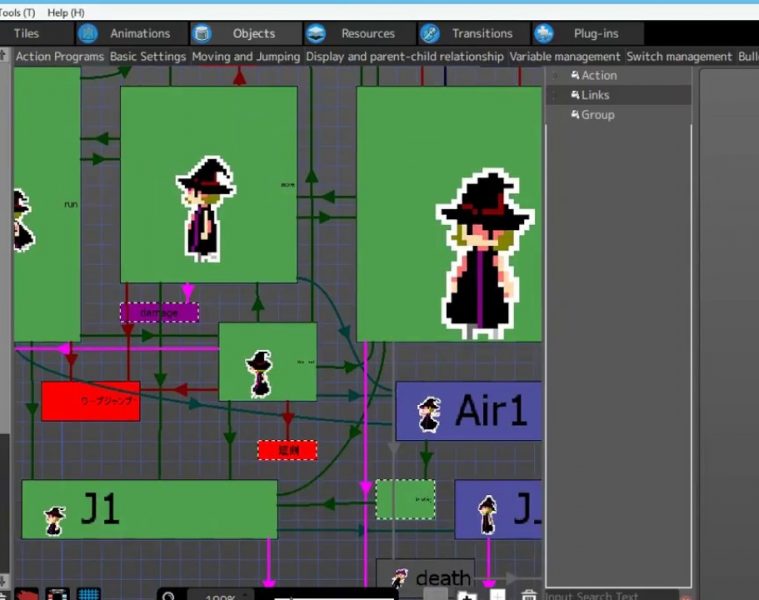Click the add folder icon
The width and height of the screenshot is (759, 600).
pos(467,595)
